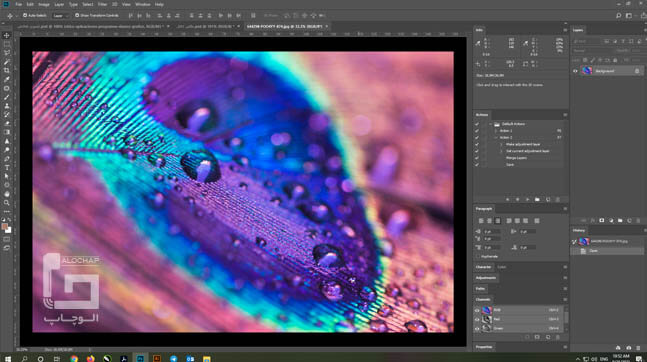Image resolution: width=647 pixels, height=362 pixels.
Task: Click Justify All icon in Paragraph panel
Action: [x=537, y=221]
